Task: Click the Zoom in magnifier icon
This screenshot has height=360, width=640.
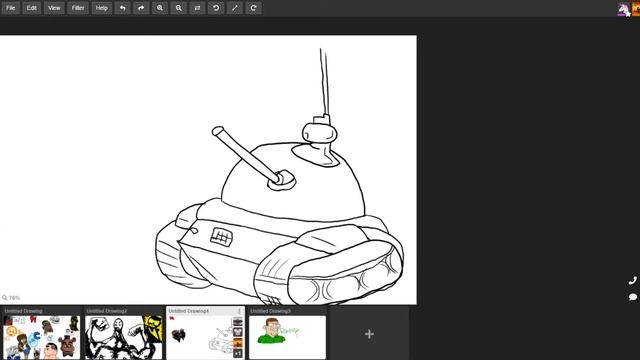Action: pos(160,8)
